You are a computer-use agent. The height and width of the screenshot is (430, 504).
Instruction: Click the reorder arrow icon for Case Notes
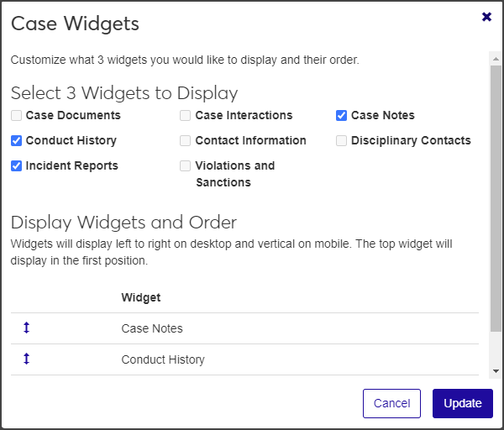26,328
